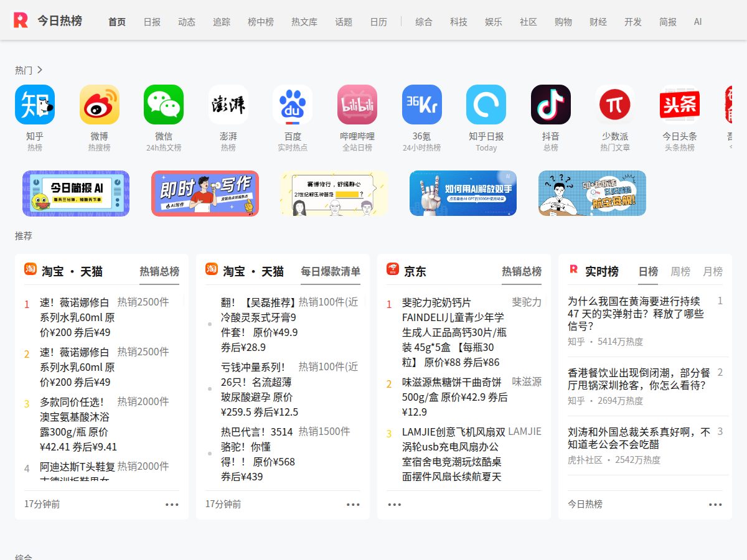Open the 动态 nav item
747x560 pixels.
coord(187,22)
